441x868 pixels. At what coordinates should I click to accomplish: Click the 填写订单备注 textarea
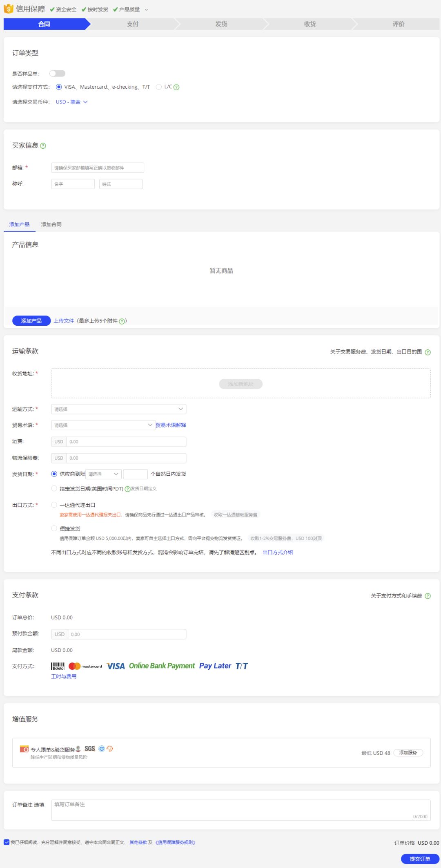(x=241, y=810)
